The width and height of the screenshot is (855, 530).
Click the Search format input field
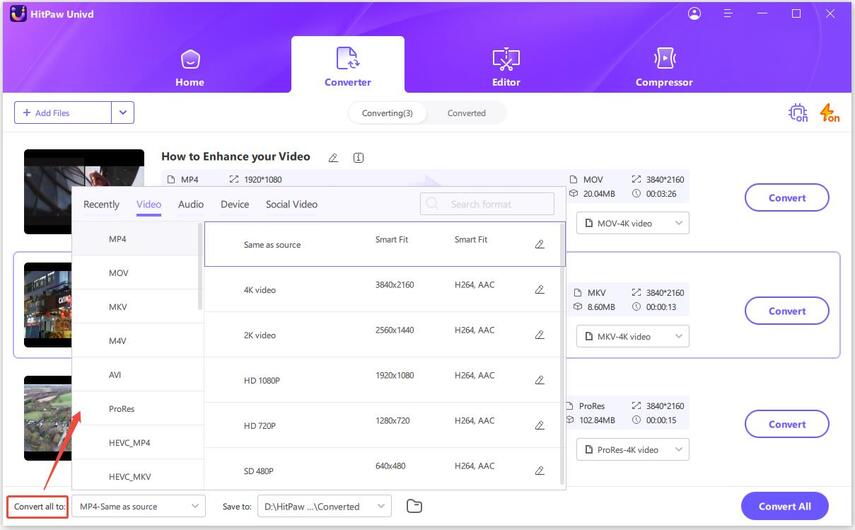pos(487,204)
